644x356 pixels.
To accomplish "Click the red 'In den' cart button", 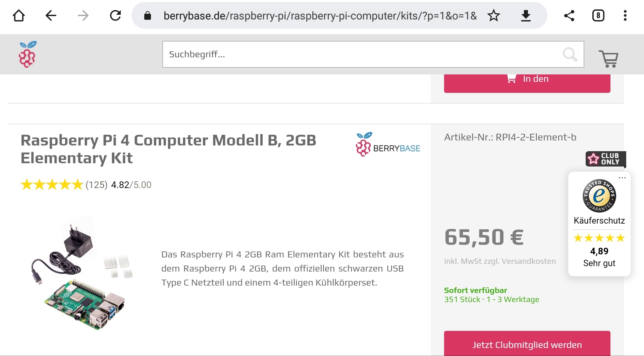I will point(527,82).
